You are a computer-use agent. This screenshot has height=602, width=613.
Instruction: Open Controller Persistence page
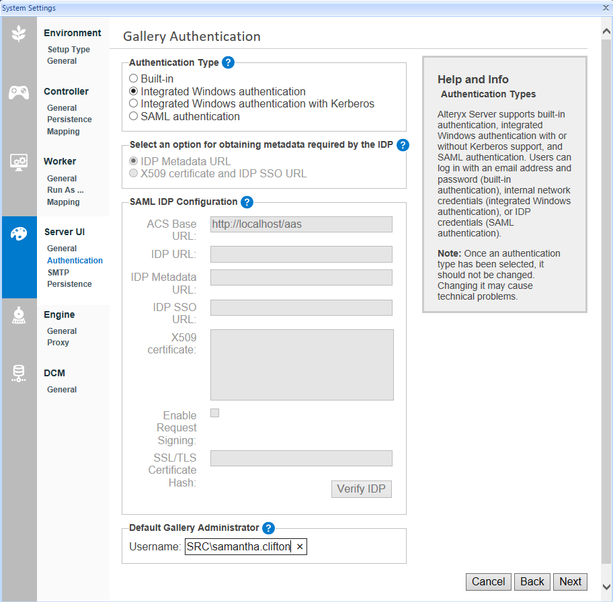click(70, 119)
